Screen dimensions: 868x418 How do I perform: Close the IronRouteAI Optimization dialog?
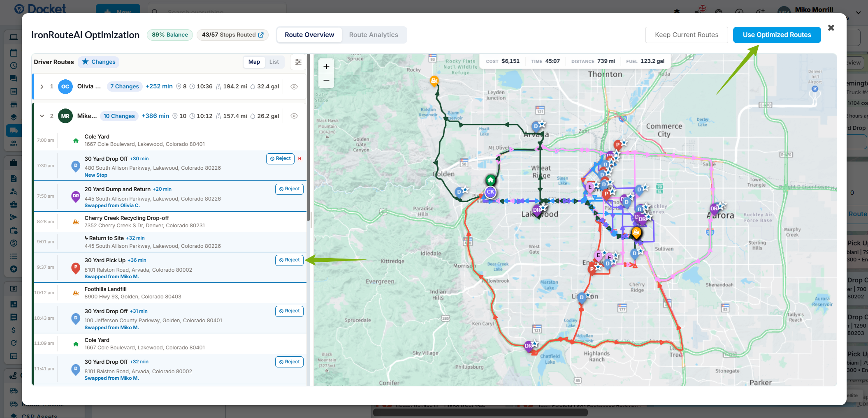[831, 28]
